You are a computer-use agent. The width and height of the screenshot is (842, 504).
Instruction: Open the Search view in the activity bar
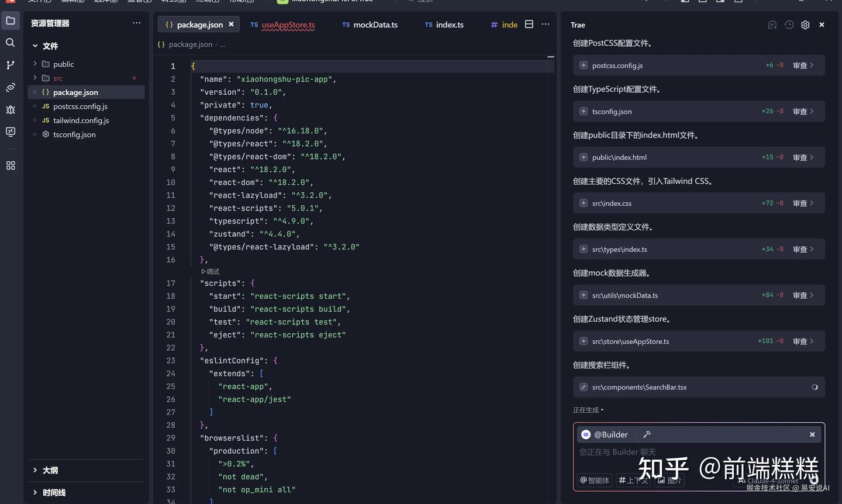coord(11,43)
